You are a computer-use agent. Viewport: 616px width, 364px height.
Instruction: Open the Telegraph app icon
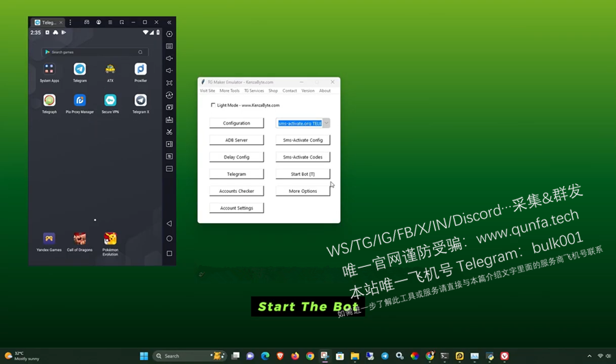pyautogui.click(x=49, y=100)
